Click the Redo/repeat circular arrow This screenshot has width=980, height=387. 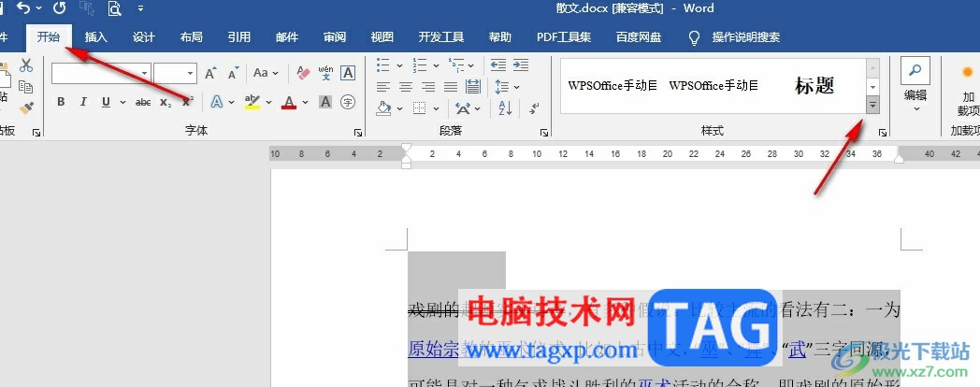coord(59,8)
